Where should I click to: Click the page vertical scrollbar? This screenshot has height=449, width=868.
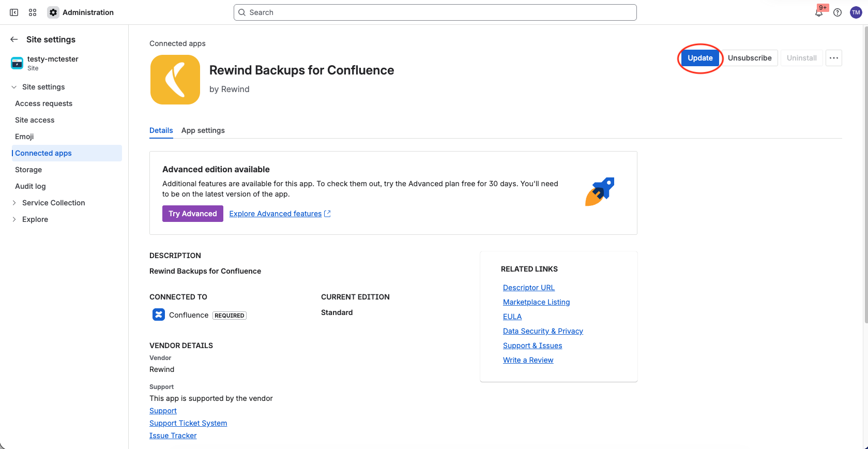pyautogui.click(x=865, y=176)
